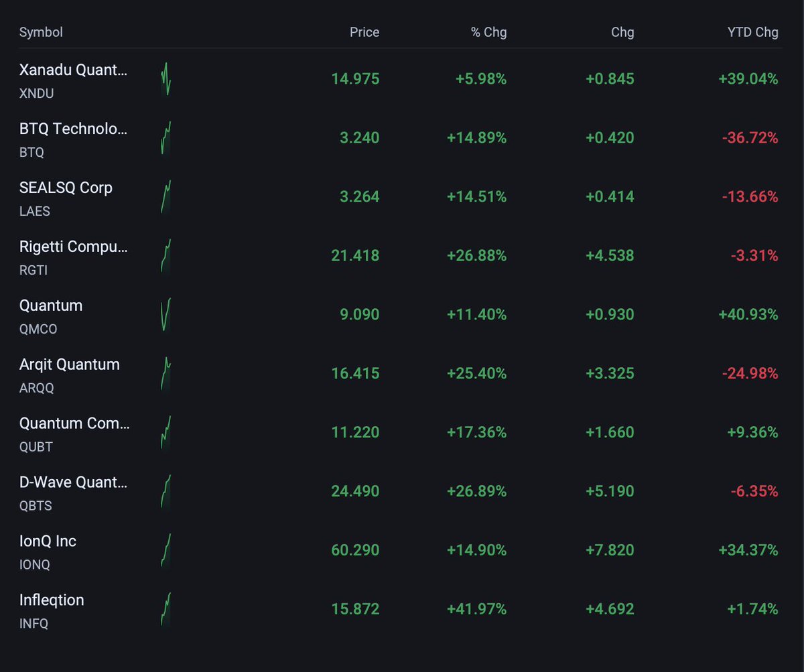
Task: Click the -24.98% YTD change
Action: click(x=750, y=374)
